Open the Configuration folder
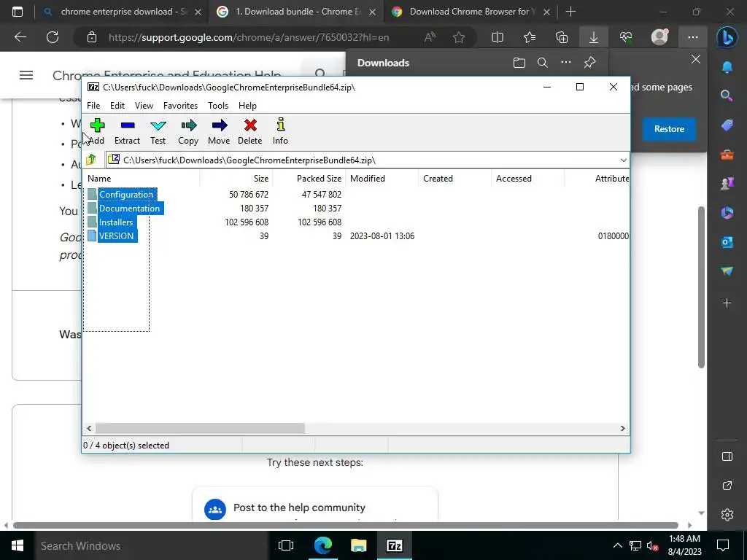 coord(126,194)
